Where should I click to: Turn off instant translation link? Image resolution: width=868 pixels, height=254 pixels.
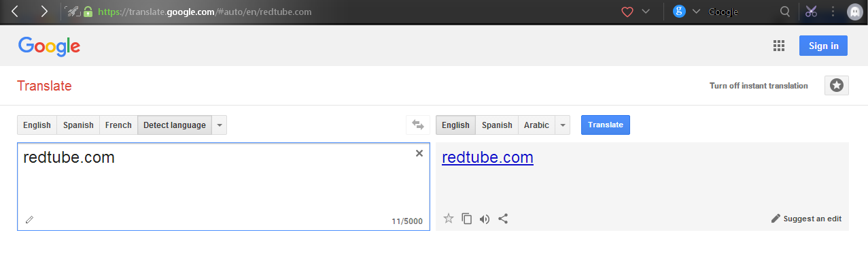(759, 86)
